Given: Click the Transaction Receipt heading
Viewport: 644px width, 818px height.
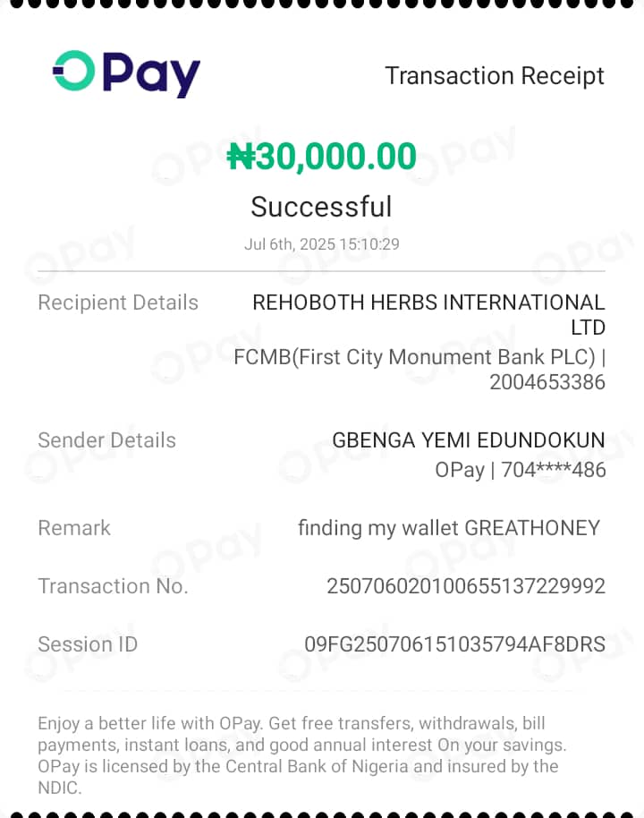Looking at the screenshot, I should tap(494, 76).
